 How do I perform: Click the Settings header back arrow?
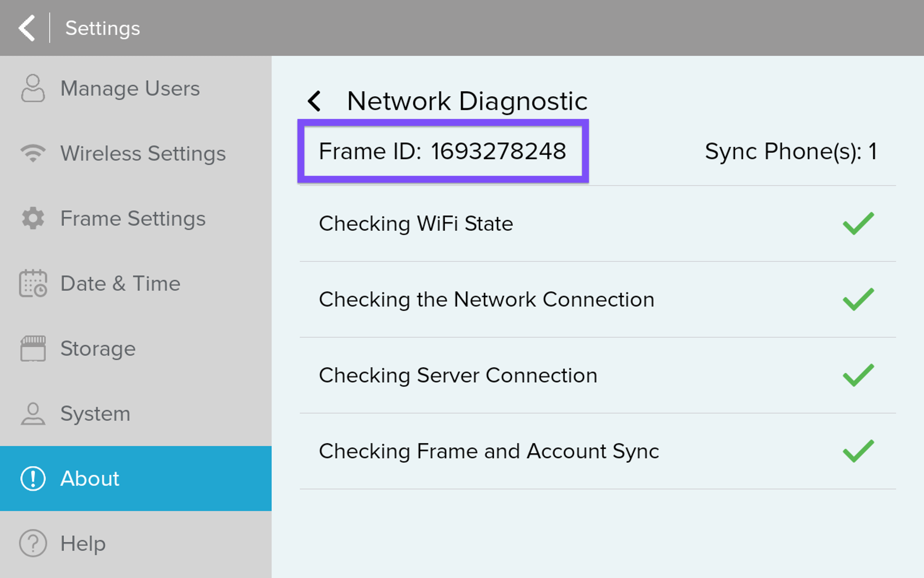tap(27, 28)
